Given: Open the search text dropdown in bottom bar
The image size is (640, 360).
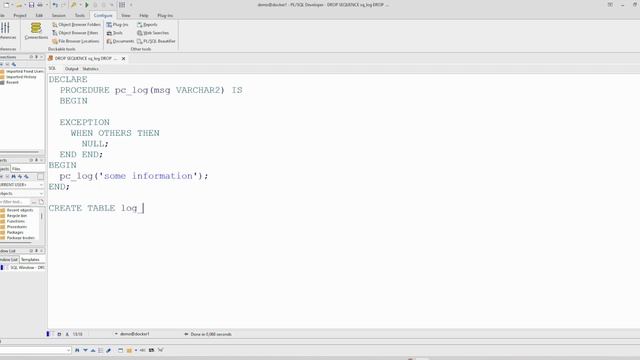Looking at the screenshot, I should tap(68, 350).
